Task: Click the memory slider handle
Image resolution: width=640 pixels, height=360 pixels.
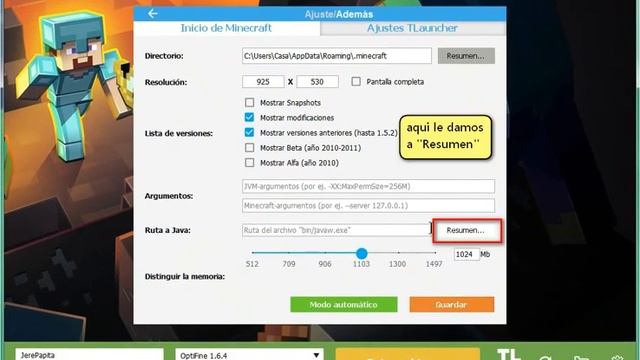Action: [x=361, y=253]
